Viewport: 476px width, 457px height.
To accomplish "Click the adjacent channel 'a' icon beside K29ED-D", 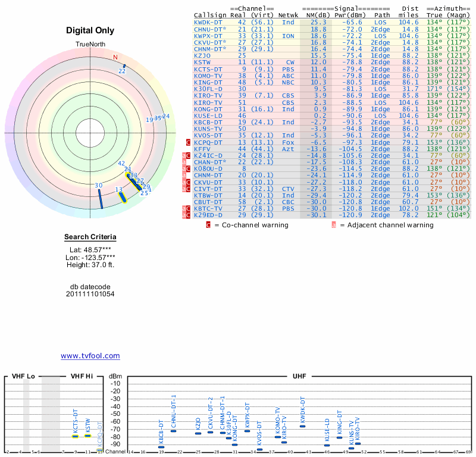I will coord(184,214).
